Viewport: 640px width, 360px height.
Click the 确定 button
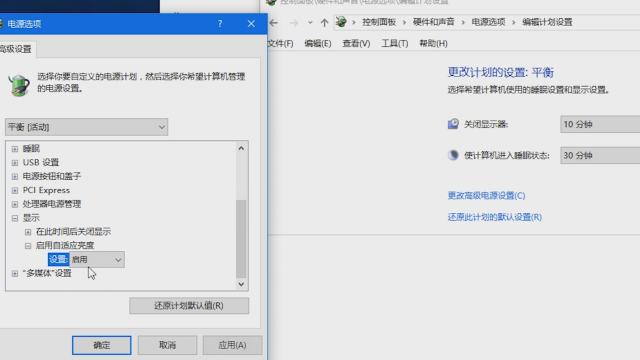tap(102, 345)
